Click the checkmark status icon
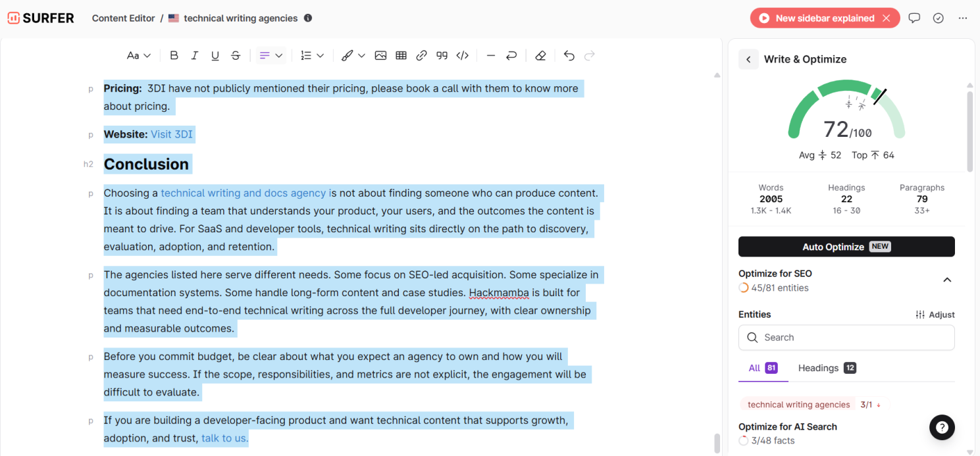Viewport: 980px width, 456px height. (939, 18)
